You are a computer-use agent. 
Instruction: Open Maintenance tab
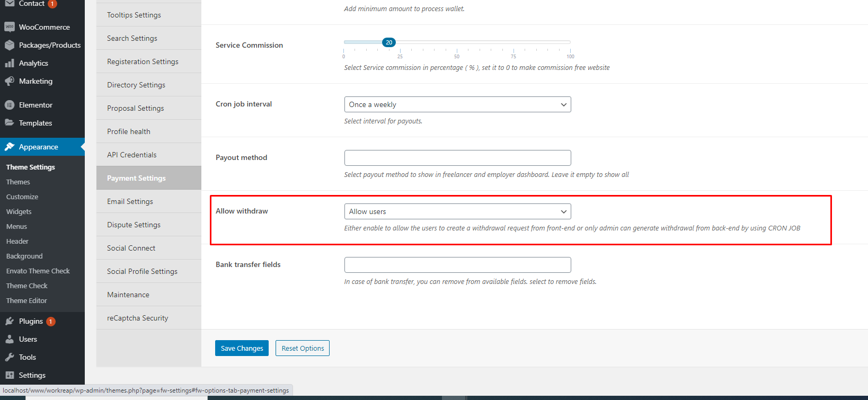click(149, 295)
